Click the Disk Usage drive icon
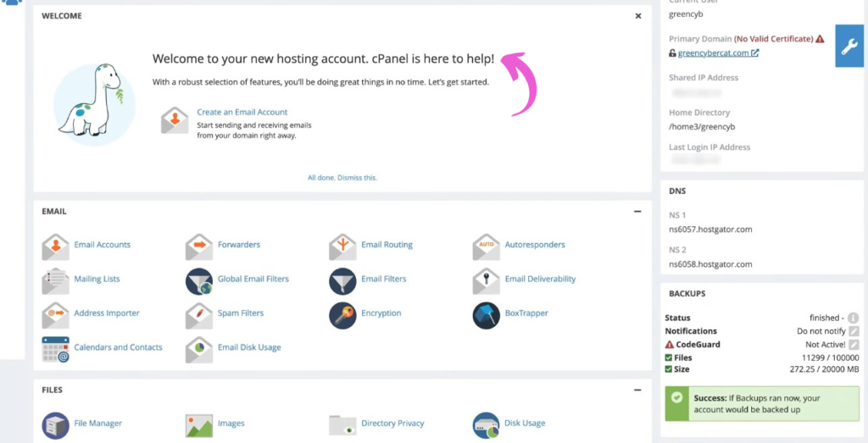This screenshot has height=443, width=868. 486,425
